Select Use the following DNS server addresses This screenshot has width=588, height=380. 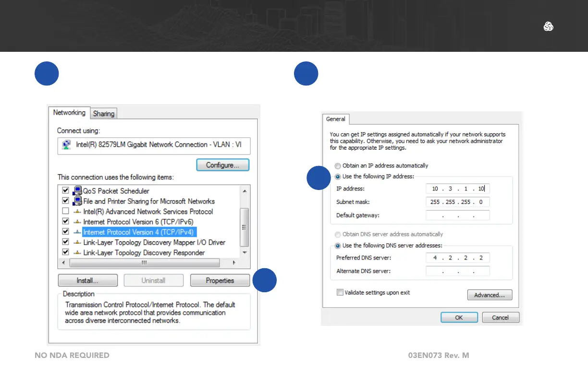pyautogui.click(x=338, y=246)
